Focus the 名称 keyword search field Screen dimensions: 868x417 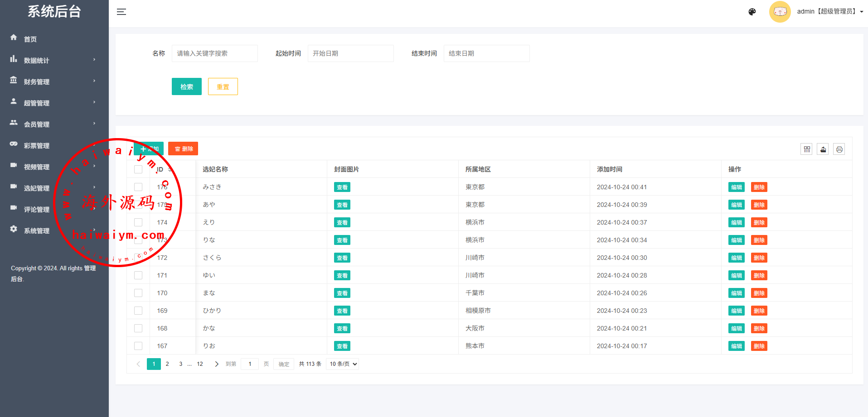pyautogui.click(x=214, y=53)
